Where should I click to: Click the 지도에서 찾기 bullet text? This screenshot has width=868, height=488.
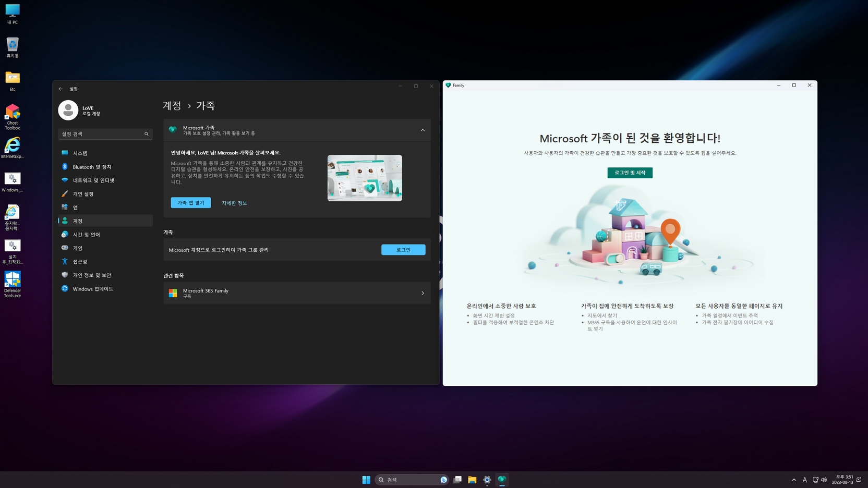(x=602, y=315)
